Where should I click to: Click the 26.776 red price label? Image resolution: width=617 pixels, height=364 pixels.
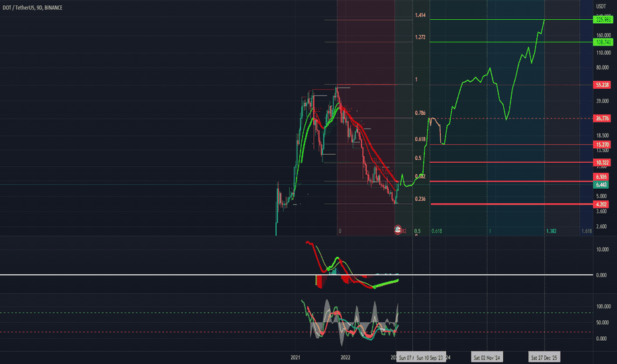[602, 118]
